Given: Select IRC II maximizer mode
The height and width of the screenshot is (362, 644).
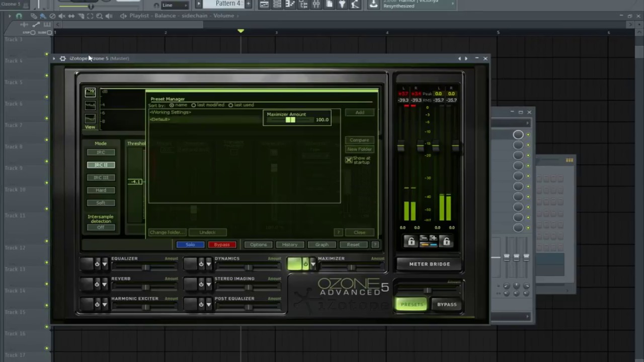Looking at the screenshot, I should 101,165.
